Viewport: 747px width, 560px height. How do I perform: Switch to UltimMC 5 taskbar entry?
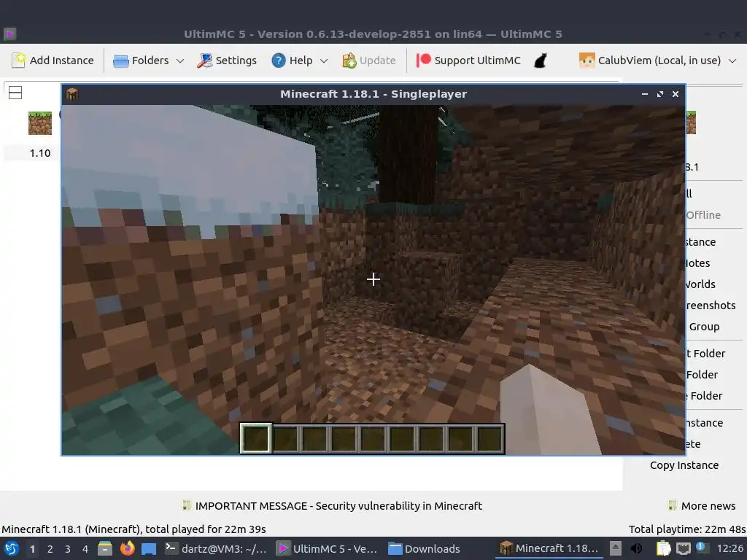[x=328, y=548]
